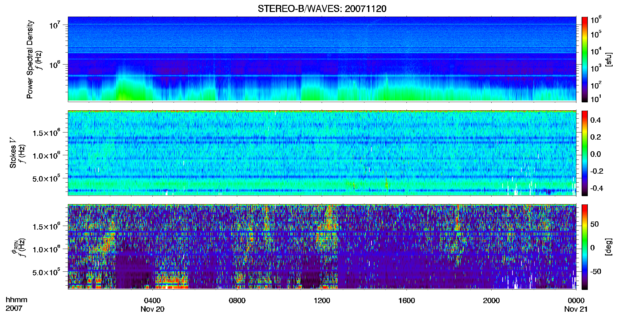Click inside the Power Spectral Density spectrogram
The width and height of the screenshot is (644, 332).
click(x=322, y=59)
